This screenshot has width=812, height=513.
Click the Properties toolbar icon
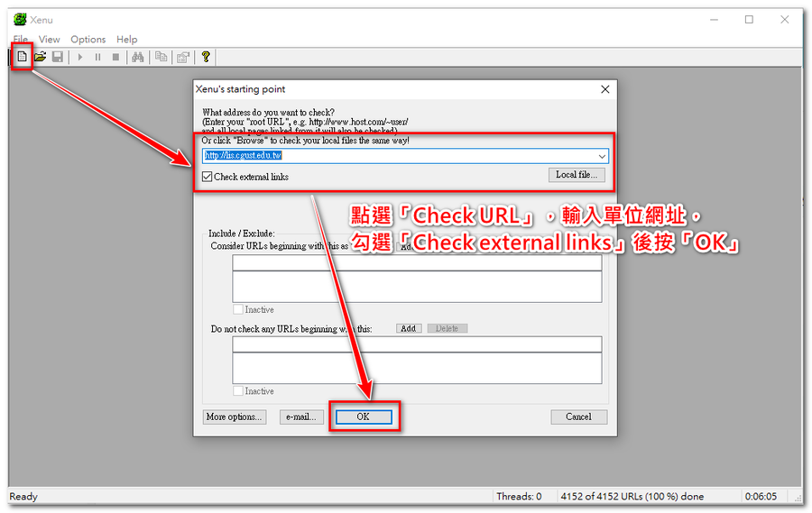[183, 57]
